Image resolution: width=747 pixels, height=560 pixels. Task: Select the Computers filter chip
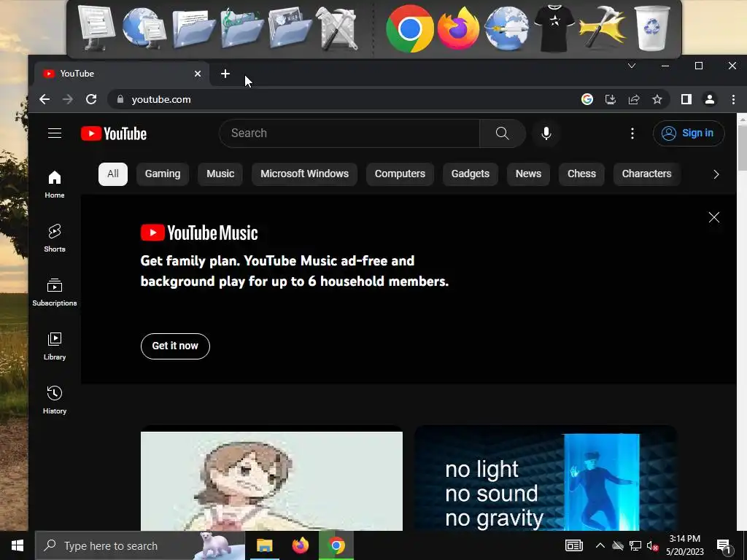(x=400, y=174)
